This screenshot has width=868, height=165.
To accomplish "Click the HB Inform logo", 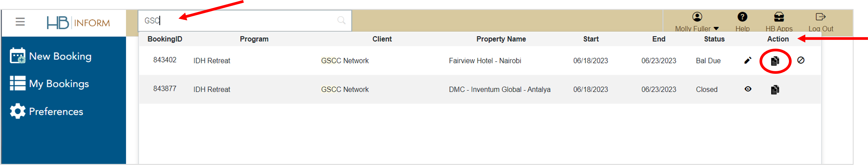I will point(79,22).
